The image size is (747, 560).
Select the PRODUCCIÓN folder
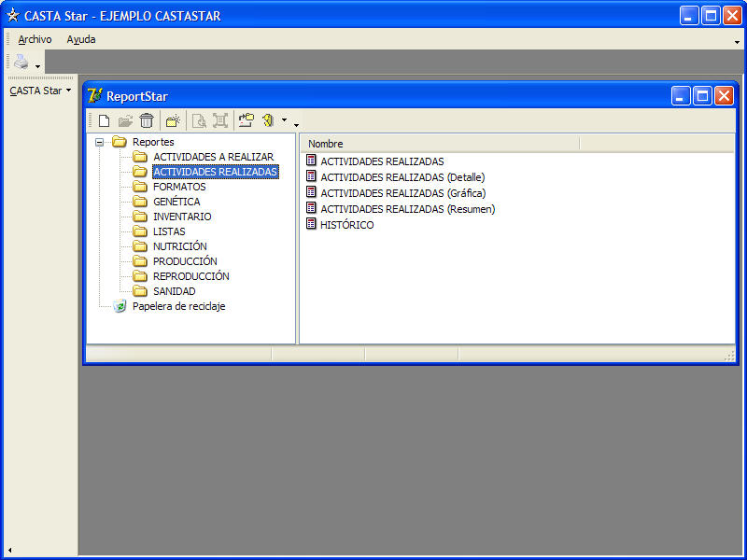point(185,261)
